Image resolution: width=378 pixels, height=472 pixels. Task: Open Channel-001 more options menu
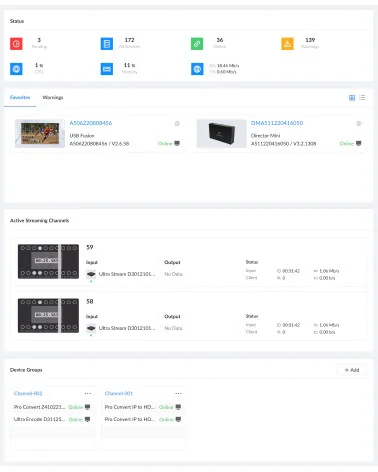click(179, 393)
